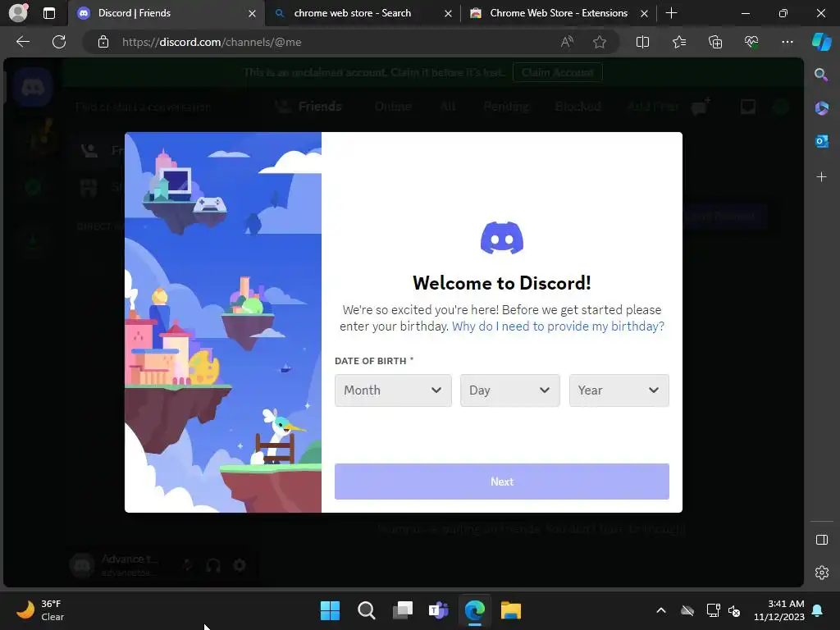
Task: Open the Year dropdown for date of birth
Action: 619,390
